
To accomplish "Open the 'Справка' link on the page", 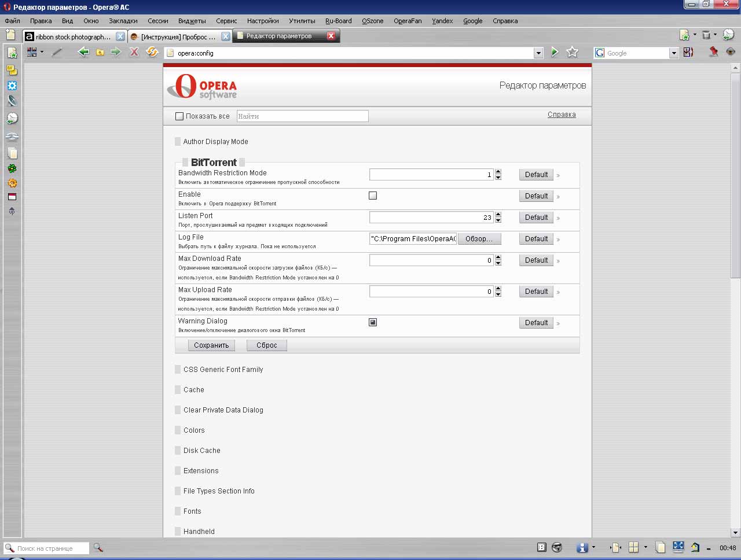I will (x=562, y=115).
